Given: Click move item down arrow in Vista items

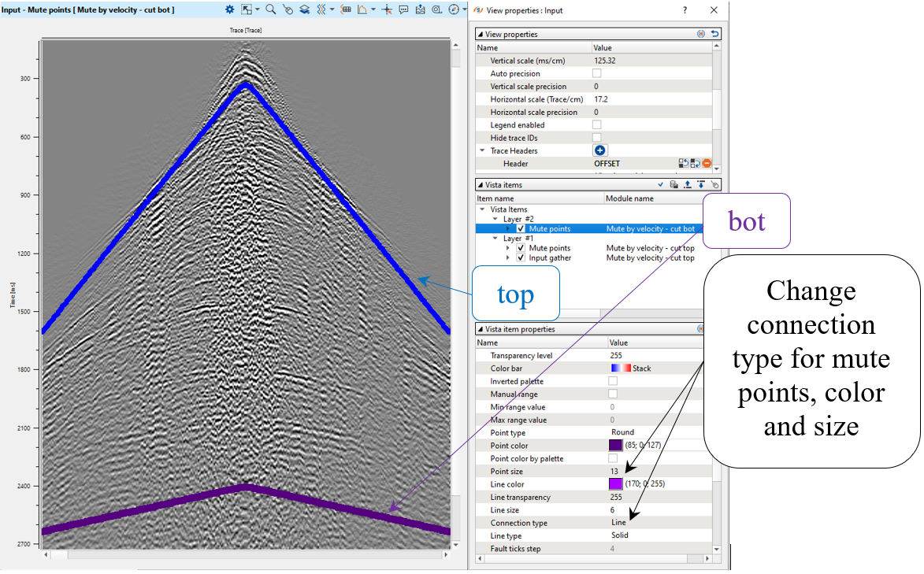Looking at the screenshot, I should [x=700, y=184].
